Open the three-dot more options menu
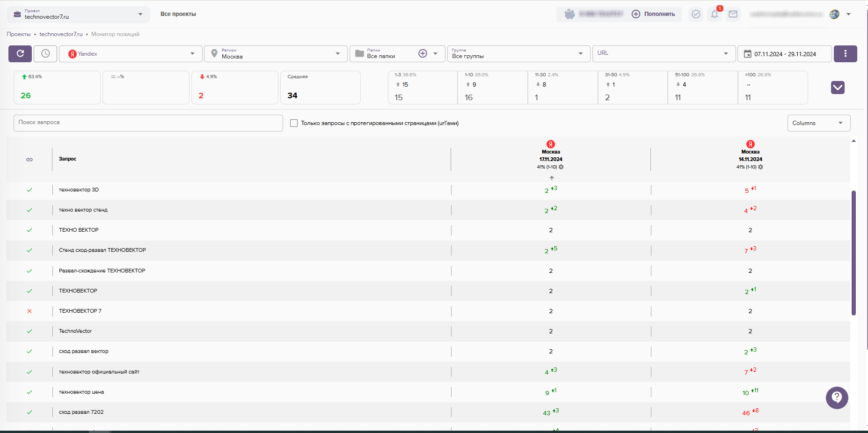Viewport: 868px width, 433px height. tap(845, 54)
